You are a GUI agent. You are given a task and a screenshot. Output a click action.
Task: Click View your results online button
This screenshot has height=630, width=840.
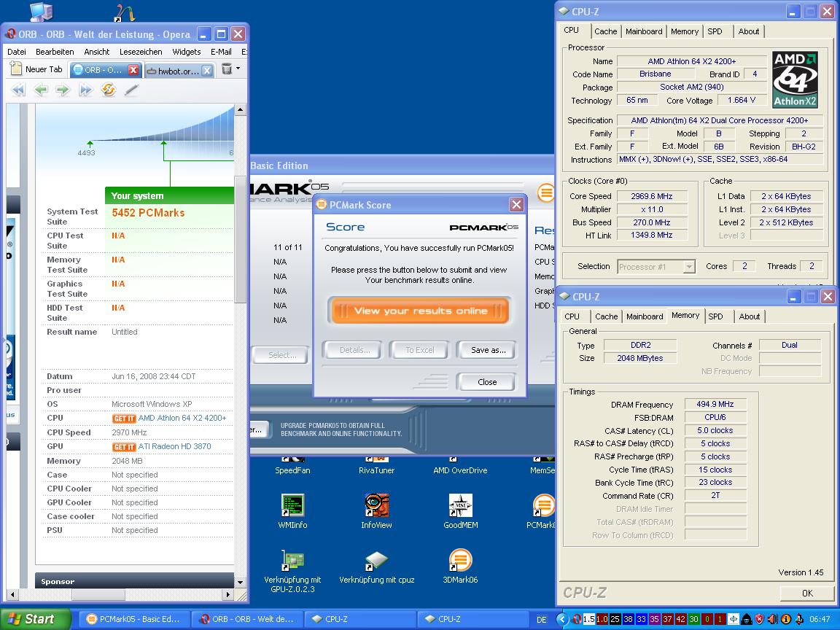point(420,311)
